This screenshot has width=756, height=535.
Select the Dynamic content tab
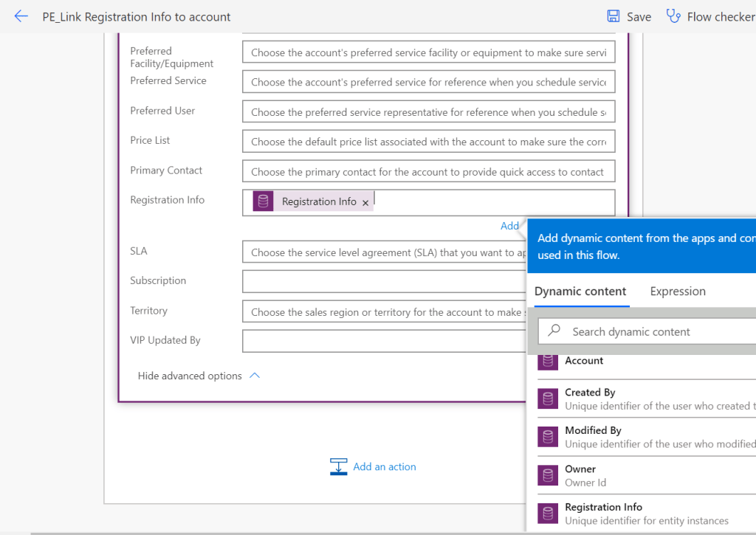point(580,291)
